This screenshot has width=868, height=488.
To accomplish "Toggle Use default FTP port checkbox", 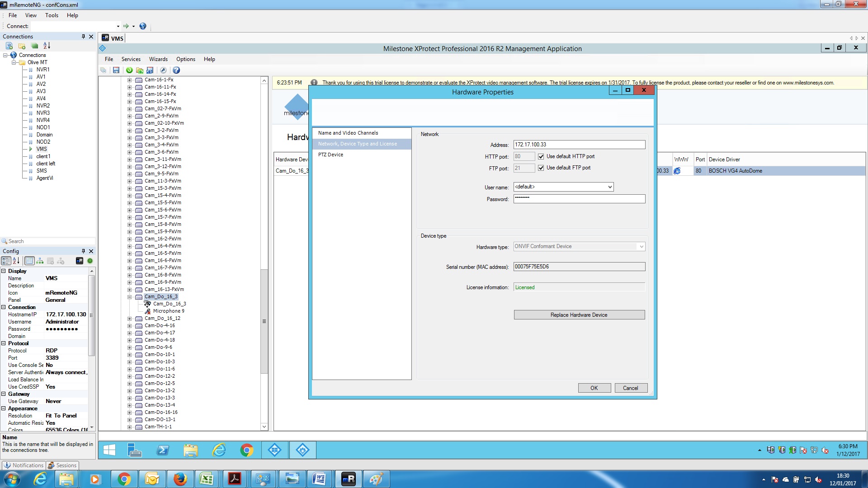I will tap(541, 168).
